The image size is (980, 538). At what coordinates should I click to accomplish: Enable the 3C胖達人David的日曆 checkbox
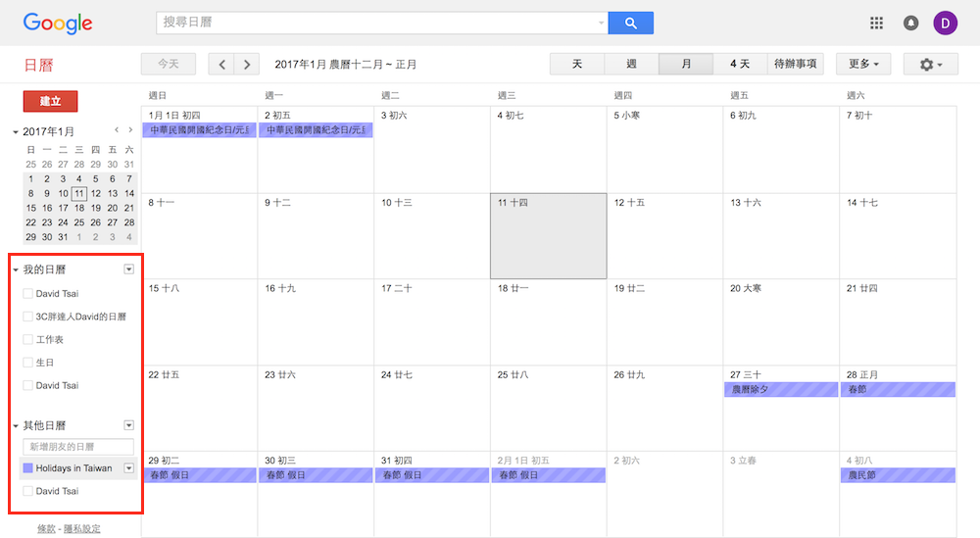(x=27, y=317)
